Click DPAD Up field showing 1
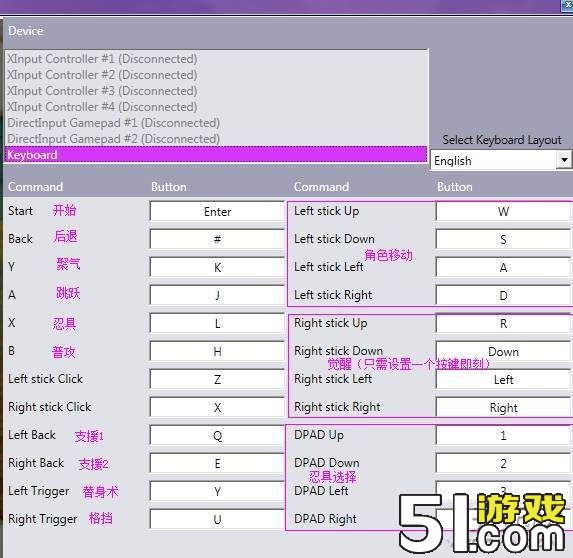Viewport: 573px width, 558px height. tap(503, 436)
